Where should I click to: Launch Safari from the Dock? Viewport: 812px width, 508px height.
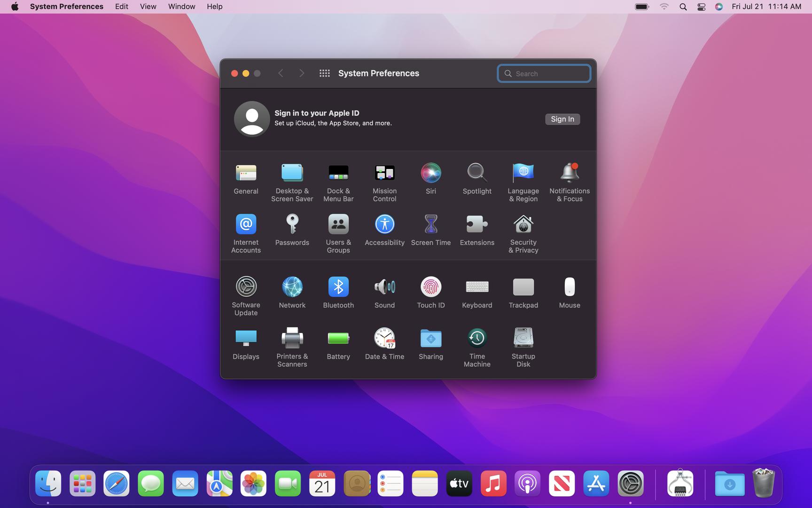click(x=117, y=484)
